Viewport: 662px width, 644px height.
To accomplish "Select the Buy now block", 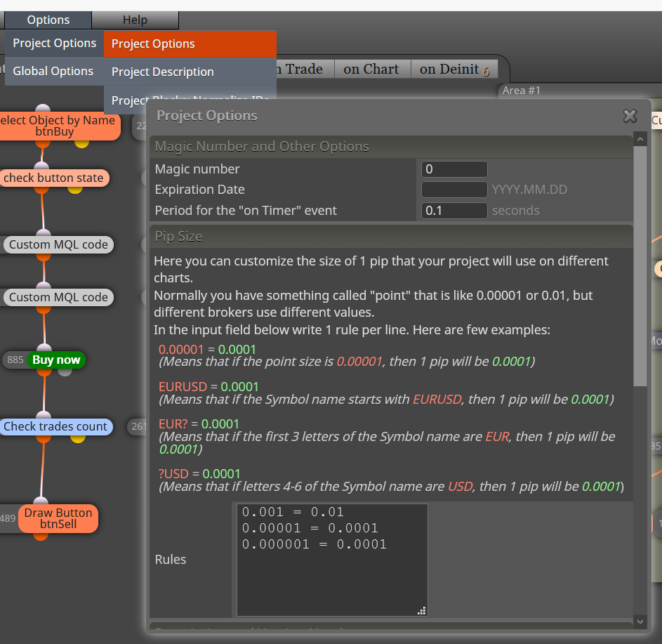I will [56, 360].
